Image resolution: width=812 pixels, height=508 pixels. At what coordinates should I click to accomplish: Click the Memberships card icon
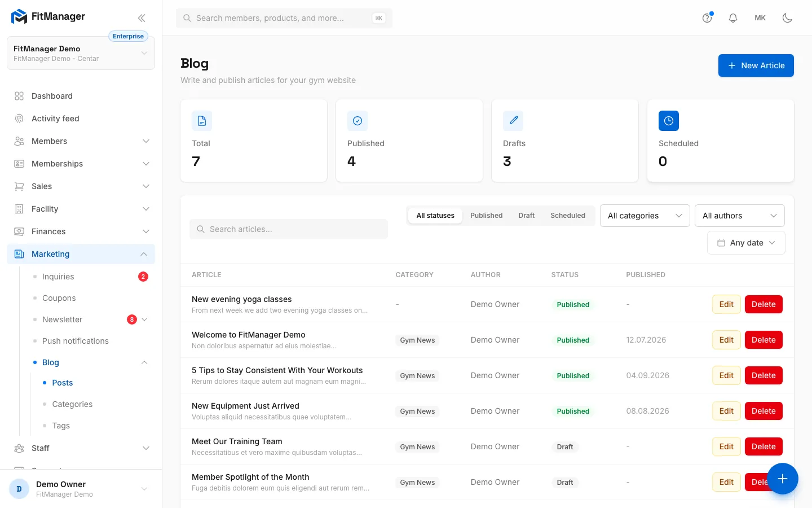19,164
